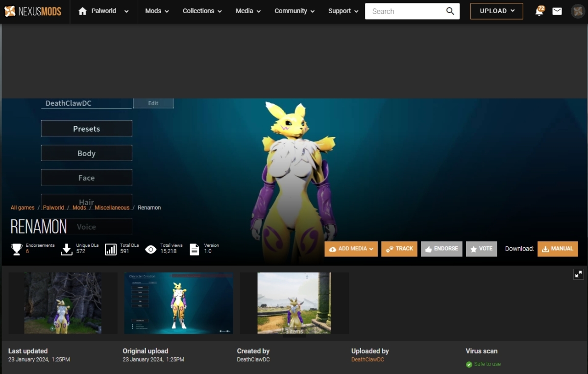Screen dimensions: 588x374
Task: Click the Palworld home icon
Action: pos(82,11)
